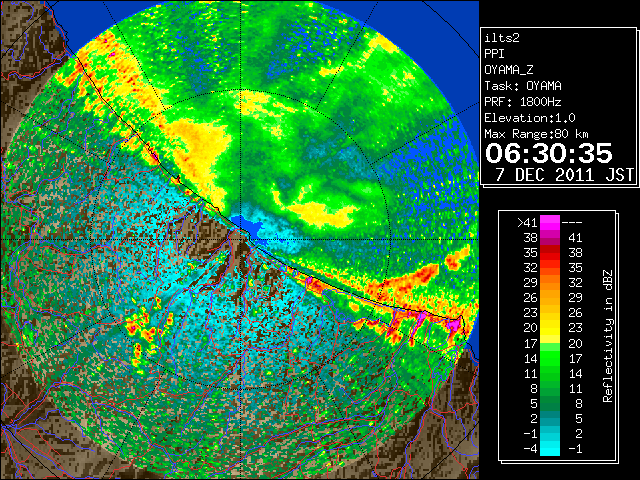This screenshot has width=640, height=480.
Task: Click the '>41' legend value
Action: tap(527, 222)
